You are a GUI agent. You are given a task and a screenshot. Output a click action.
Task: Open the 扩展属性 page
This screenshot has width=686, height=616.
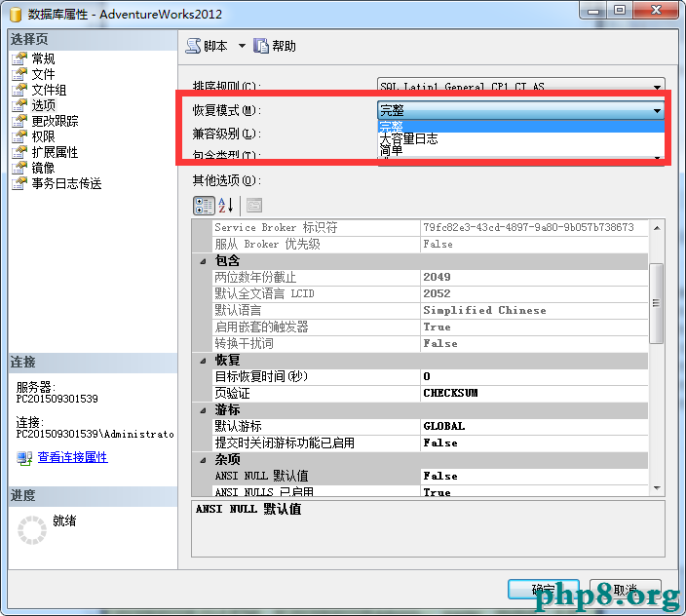(x=55, y=152)
